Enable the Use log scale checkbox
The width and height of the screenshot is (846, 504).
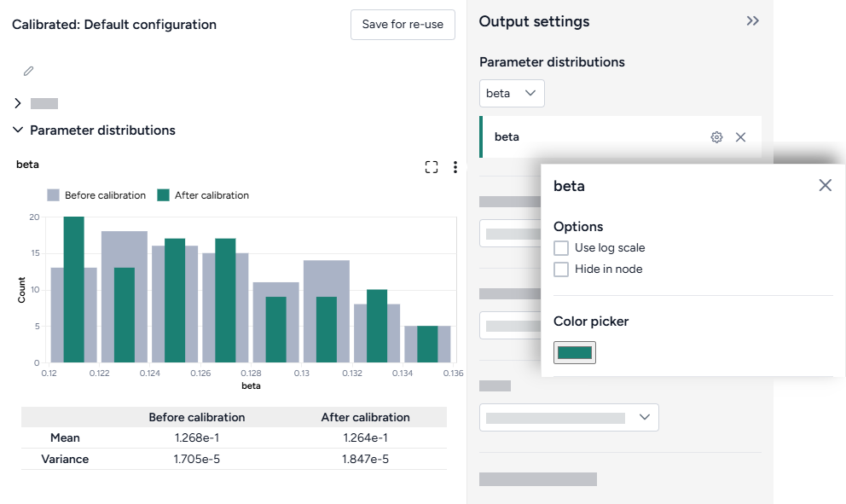tap(561, 248)
